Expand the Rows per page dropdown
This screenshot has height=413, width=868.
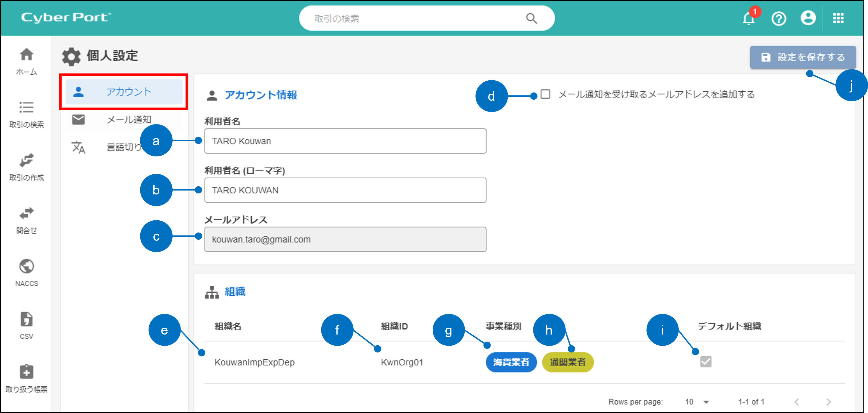[x=706, y=402]
